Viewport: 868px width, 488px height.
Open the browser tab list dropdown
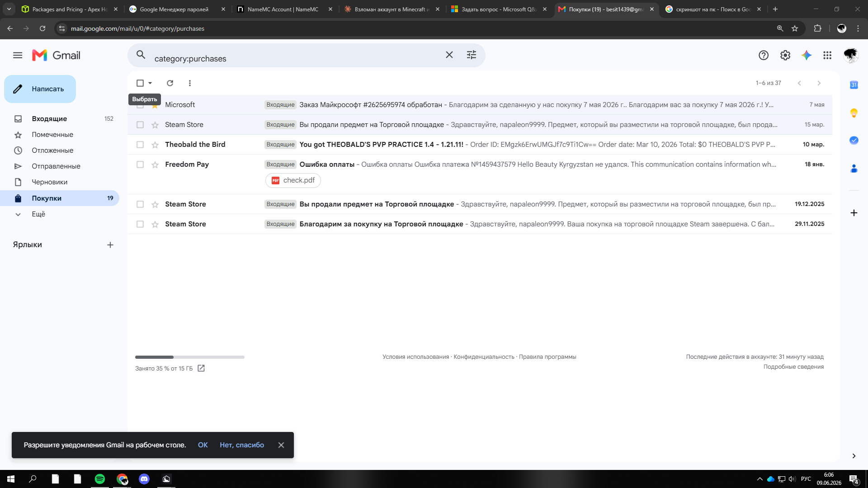(x=9, y=9)
